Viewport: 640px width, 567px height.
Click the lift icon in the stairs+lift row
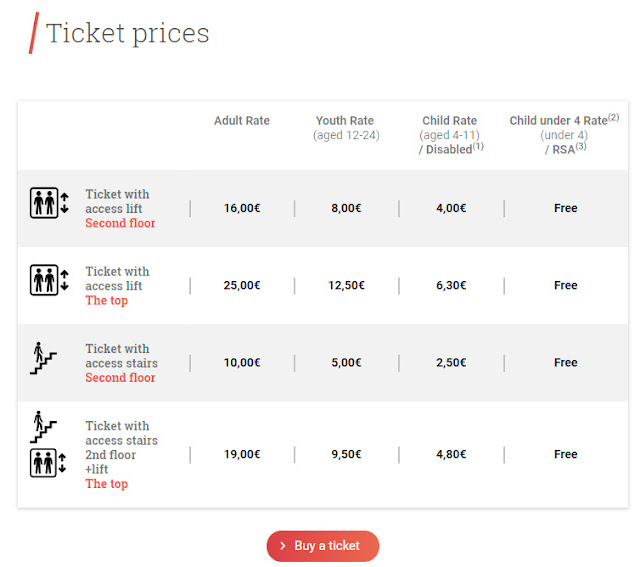(48, 463)
